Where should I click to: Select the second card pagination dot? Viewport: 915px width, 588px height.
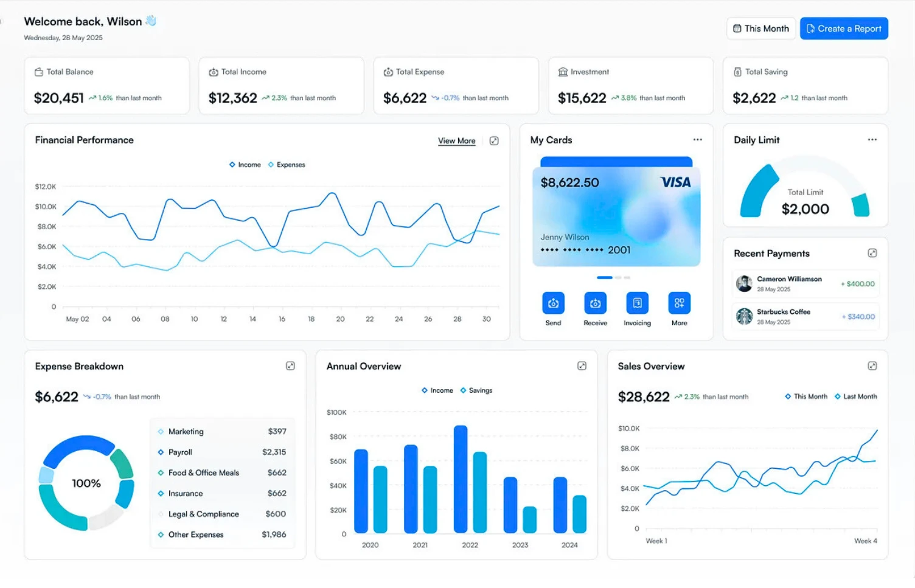pyautogui.click(x=619, y=277)
